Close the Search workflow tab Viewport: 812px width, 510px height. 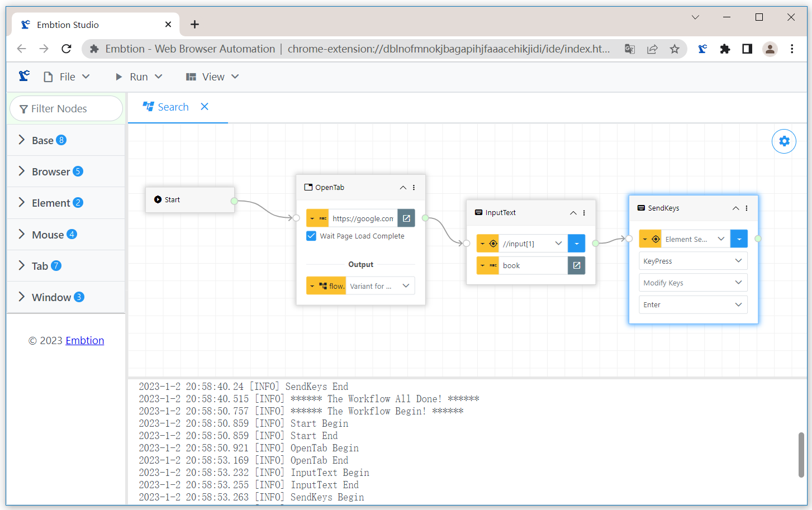pos(205,106)
